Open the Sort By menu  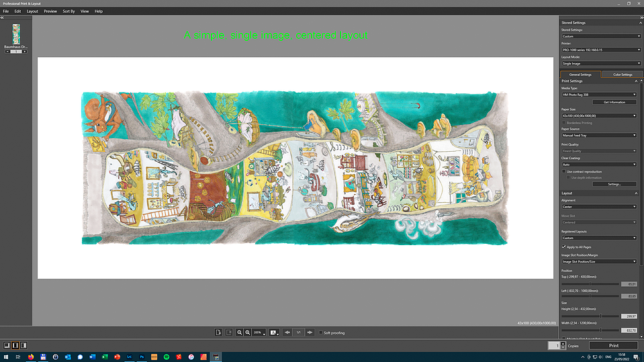tap(68, 11)
